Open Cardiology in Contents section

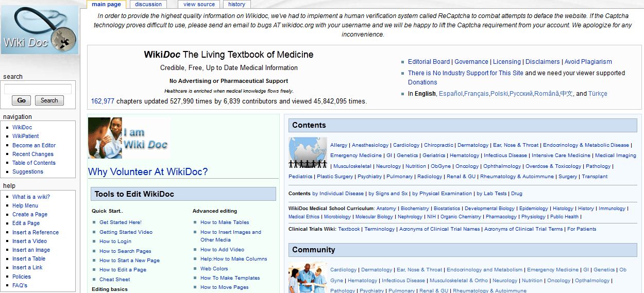406,145
